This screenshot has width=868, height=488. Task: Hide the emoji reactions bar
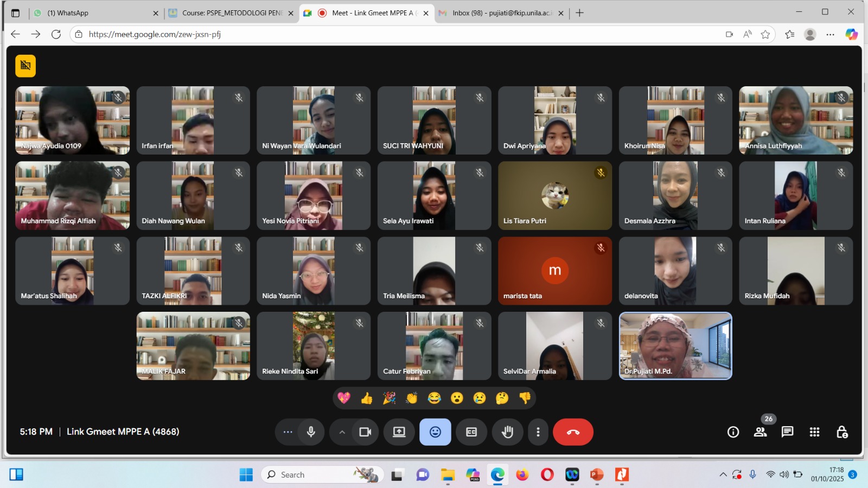[x=435, y=432]
